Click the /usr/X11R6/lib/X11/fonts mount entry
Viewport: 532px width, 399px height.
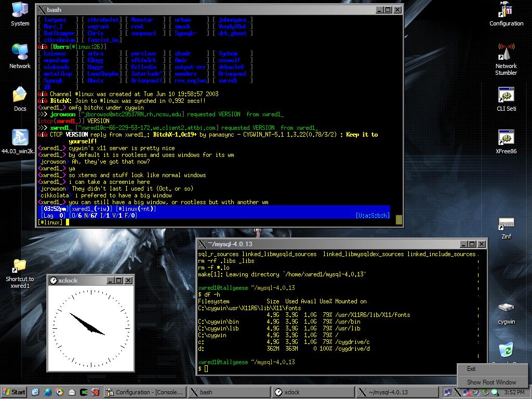[372, 315]
